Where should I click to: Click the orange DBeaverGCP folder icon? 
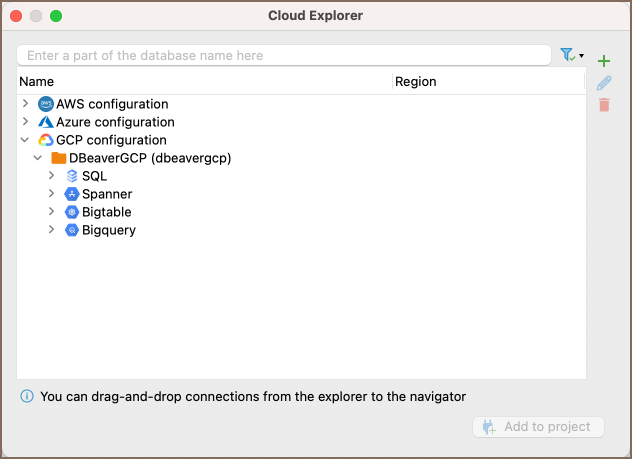pos(58,158)
